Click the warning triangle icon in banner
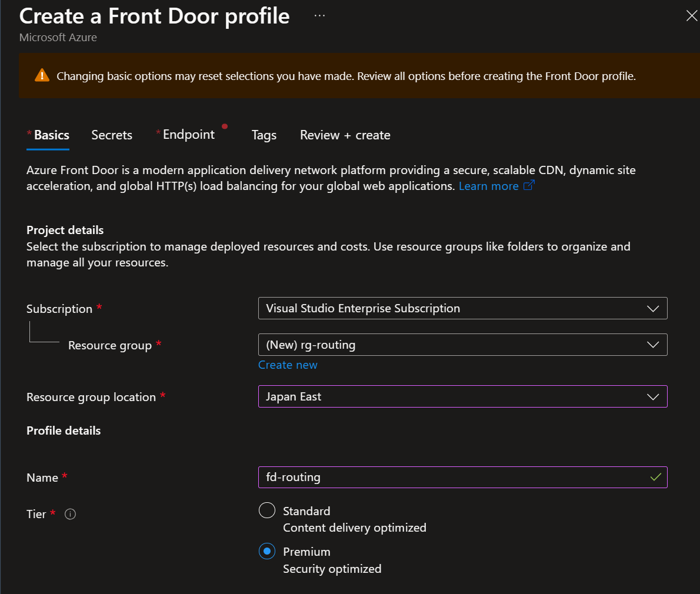This screenshot has height=594, width=700. [42, 75]
